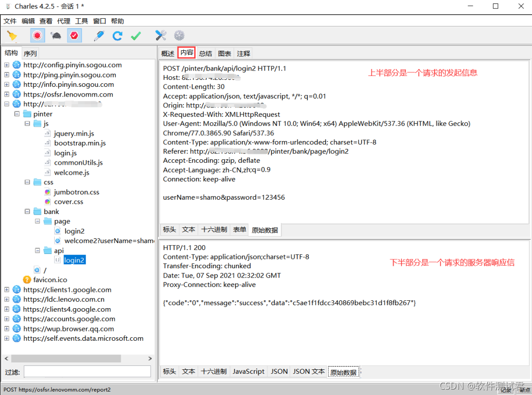Click the response pane JSON tab
532x395 pixels.
[279, 371]
